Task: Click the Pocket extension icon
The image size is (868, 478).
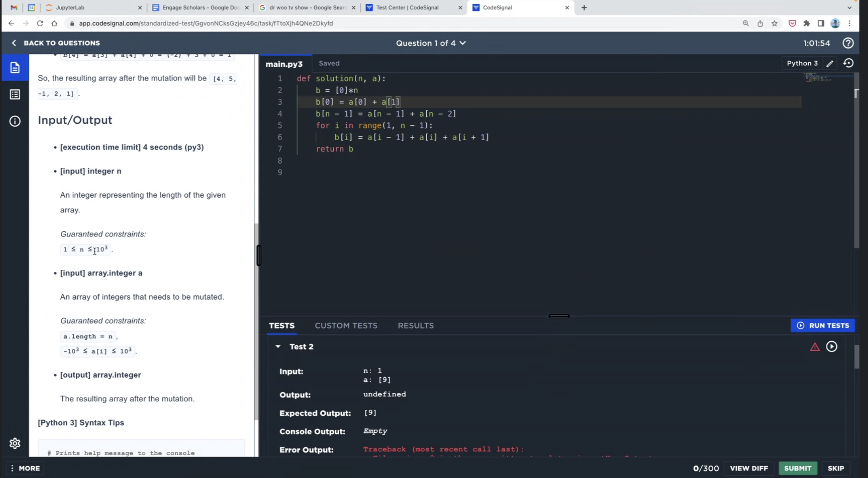Action: 792,23
